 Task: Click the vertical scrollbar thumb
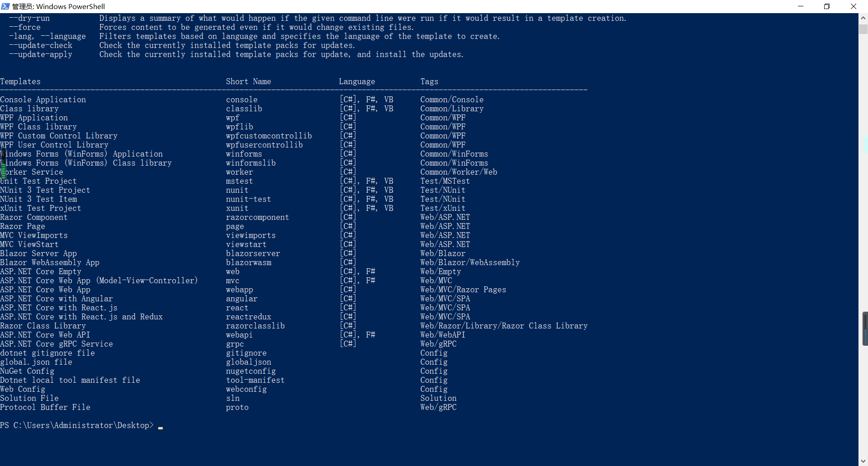coord(863,29)
